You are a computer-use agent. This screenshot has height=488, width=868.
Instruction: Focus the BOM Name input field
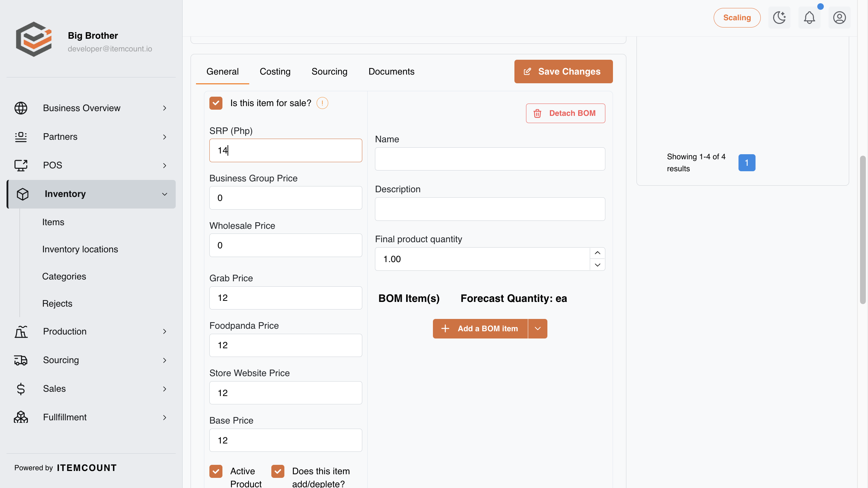pyautogui.click(x=490, y=159)
